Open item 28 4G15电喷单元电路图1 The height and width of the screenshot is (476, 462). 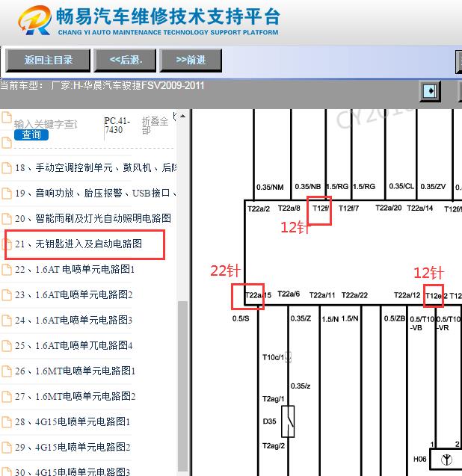pyautogui.click(x=73, y=422)
